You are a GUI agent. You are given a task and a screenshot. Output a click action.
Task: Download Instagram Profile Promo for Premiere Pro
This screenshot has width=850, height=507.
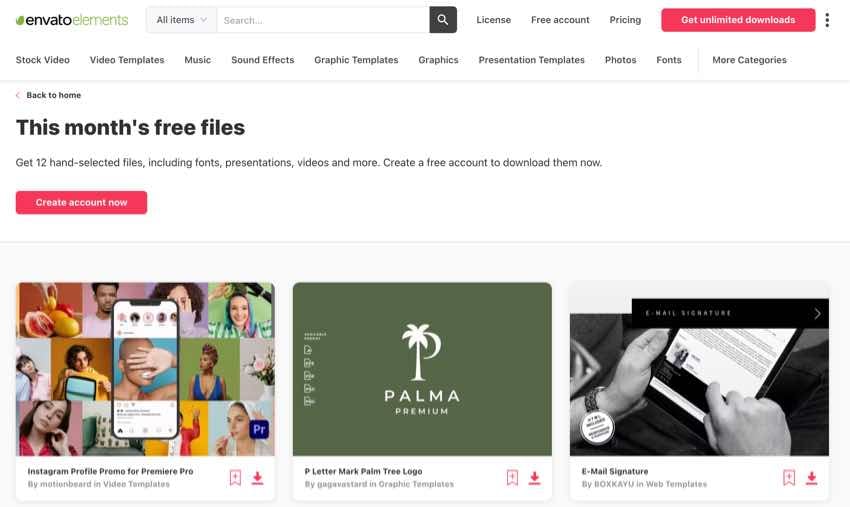pyautogui.click(x=258, y=478)
